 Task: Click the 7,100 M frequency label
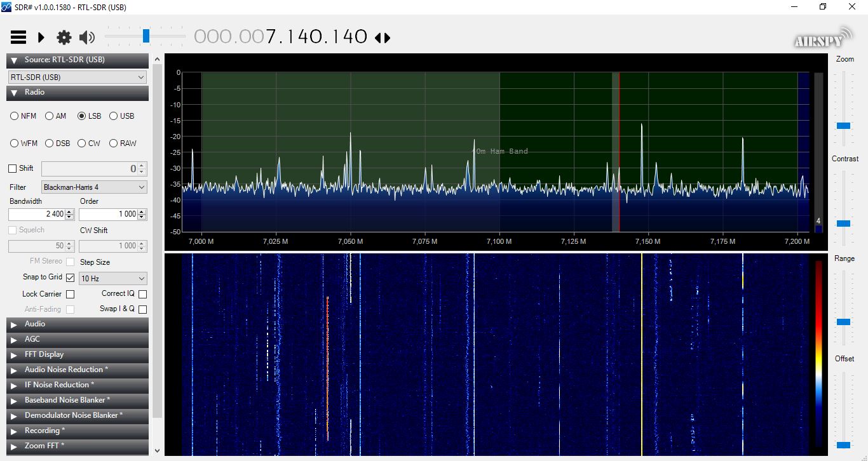(499, 241)
